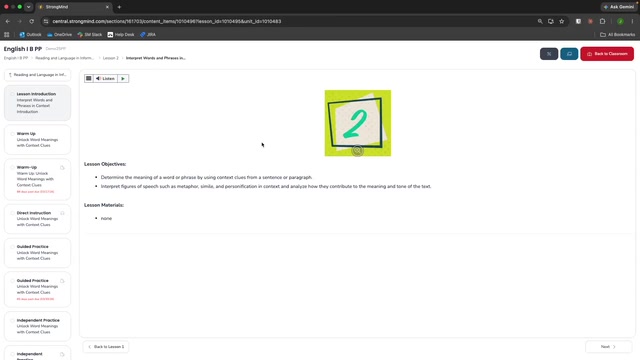Bookmark this page with the star icon
The height and width of the screenshot is (360, 640).
click(x=562, y=21)
